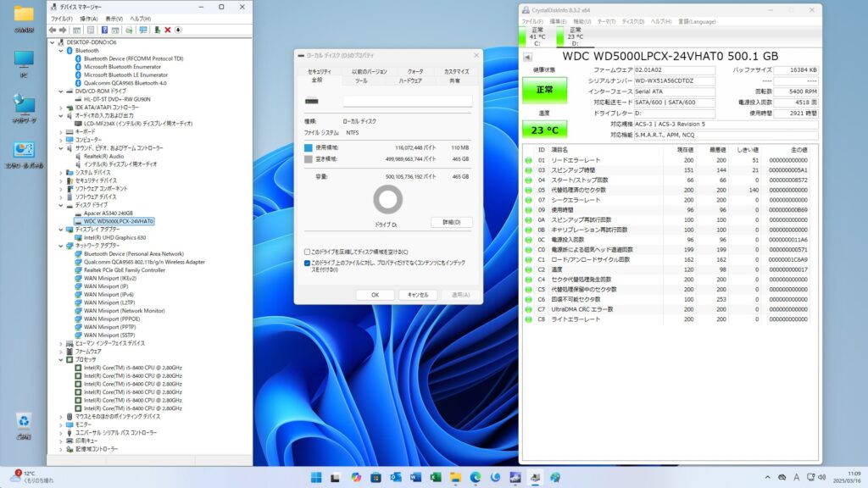Screen dimensions: 868x488
Task: Click the Windows Start button on taskbar
Action: click(315, 478)
